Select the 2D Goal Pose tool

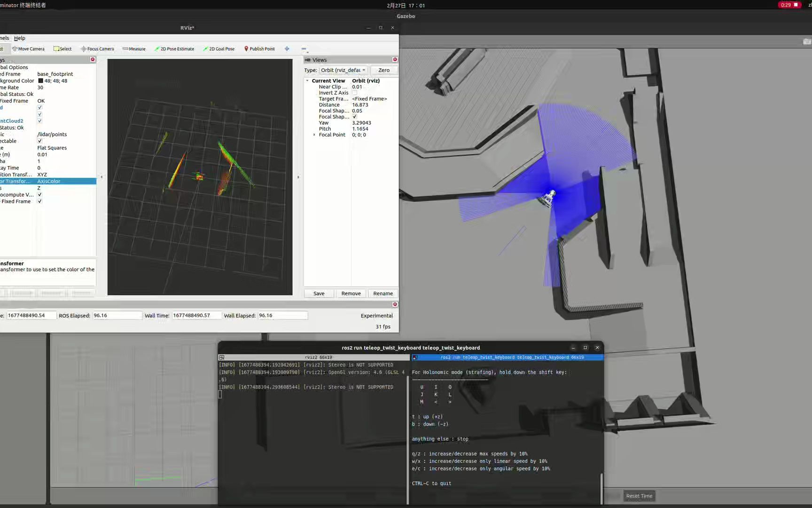pos(219,49)
